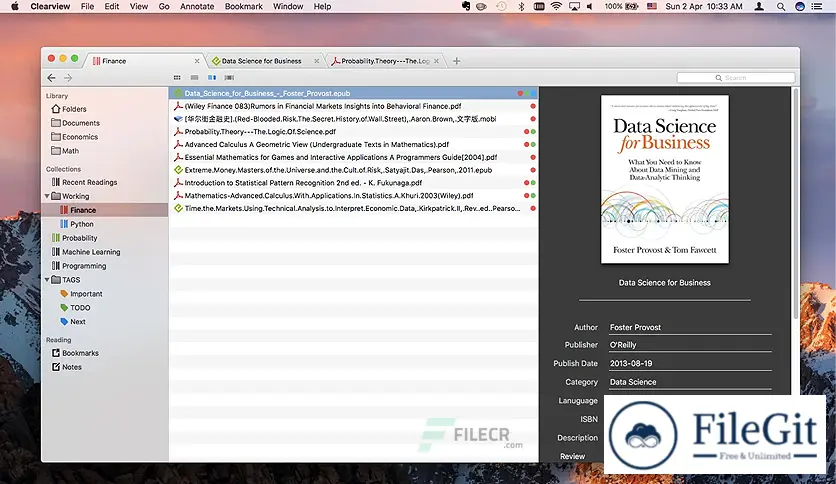The width and height of the screenshot is (836, 484).
Task: Select Probability.Theory Logic Of Science pdf row
Action: (353, 132)
